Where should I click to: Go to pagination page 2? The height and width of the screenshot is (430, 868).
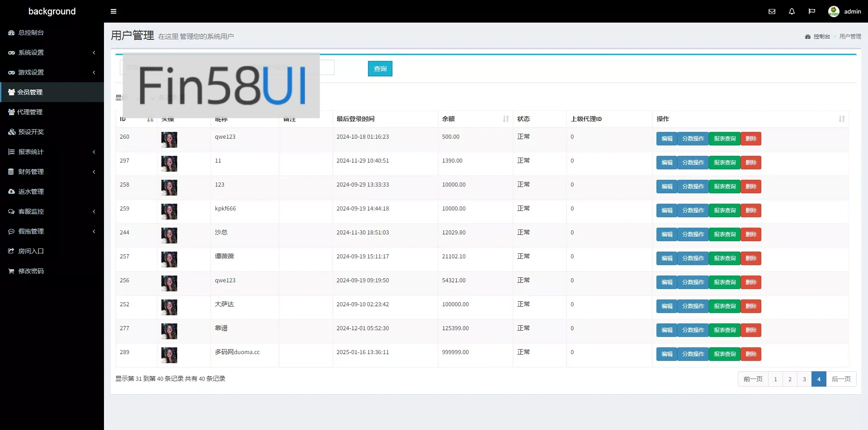pos(790,379)
